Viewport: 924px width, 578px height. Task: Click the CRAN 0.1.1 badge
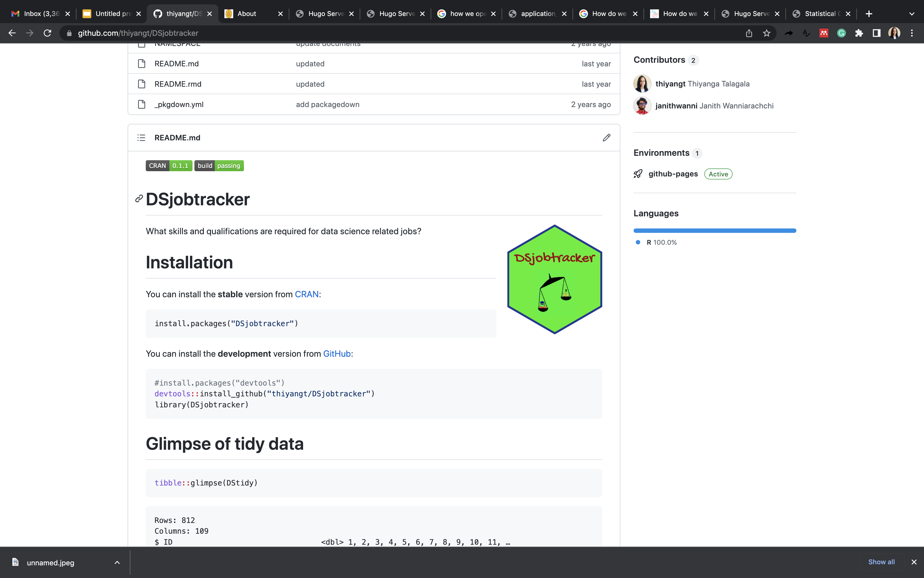click(169, 165)
